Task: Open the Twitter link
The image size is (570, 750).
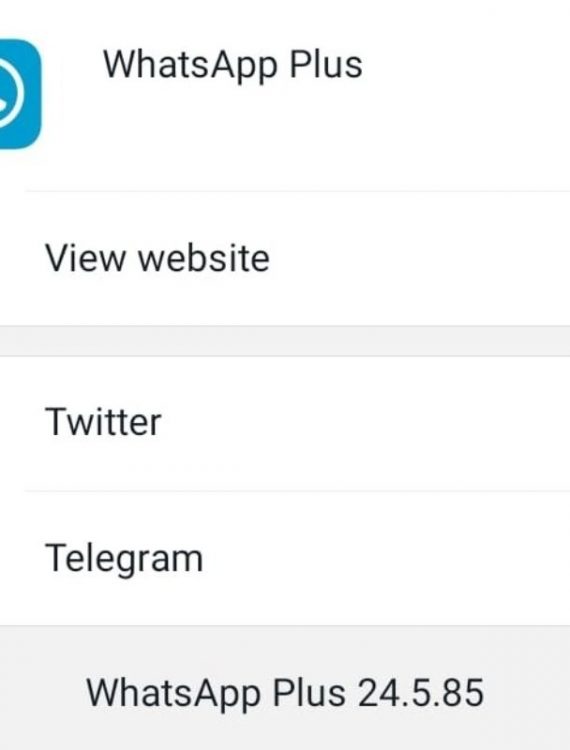Action: click(285, 423)
